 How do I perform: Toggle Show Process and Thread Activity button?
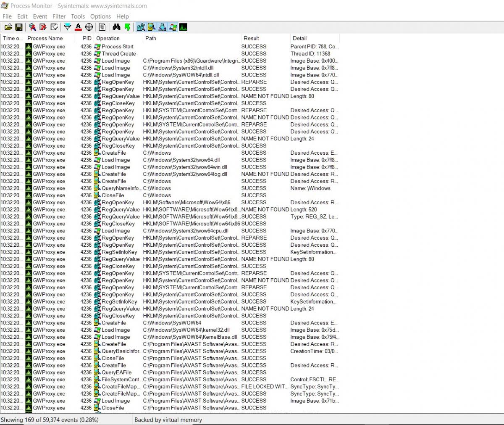click(x=173, y=27)
